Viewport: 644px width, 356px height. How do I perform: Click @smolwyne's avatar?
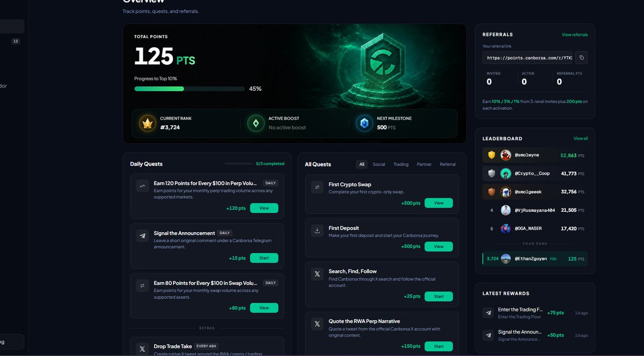(506, 155)
